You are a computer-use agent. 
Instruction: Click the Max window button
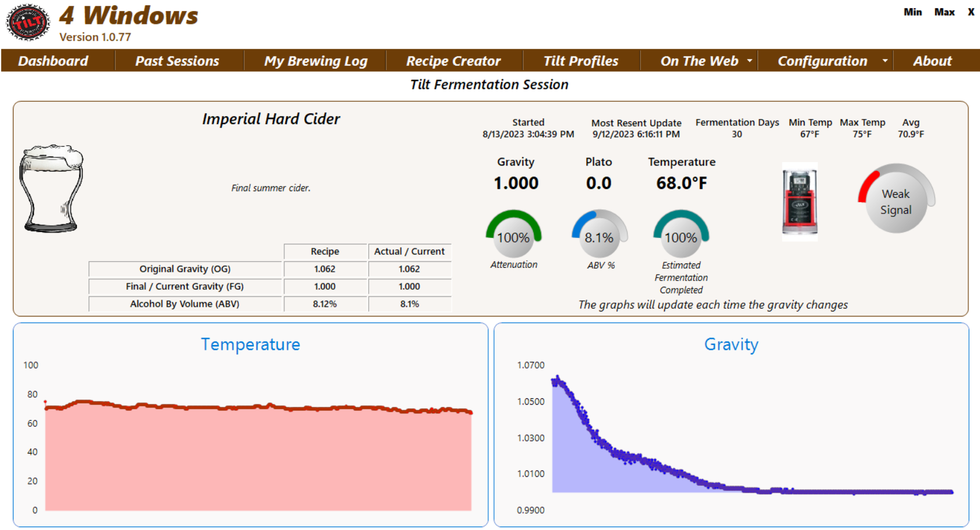tap(944, 12)
